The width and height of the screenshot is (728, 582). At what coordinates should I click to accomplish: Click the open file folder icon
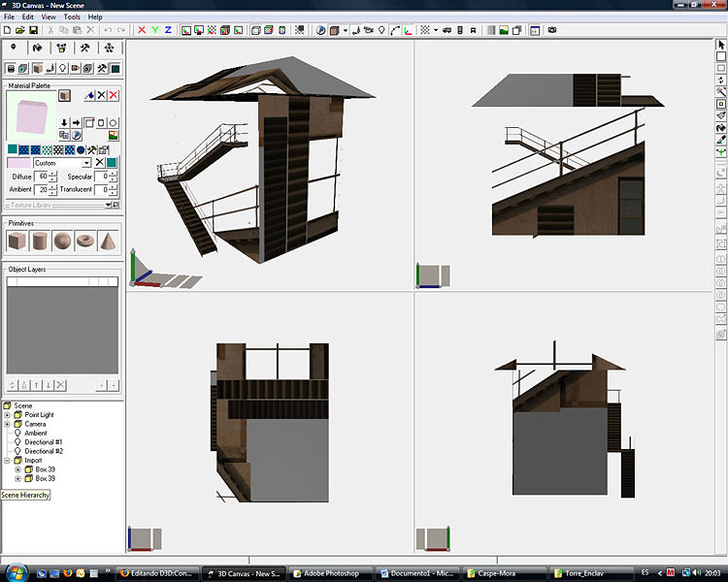point(20,30)
